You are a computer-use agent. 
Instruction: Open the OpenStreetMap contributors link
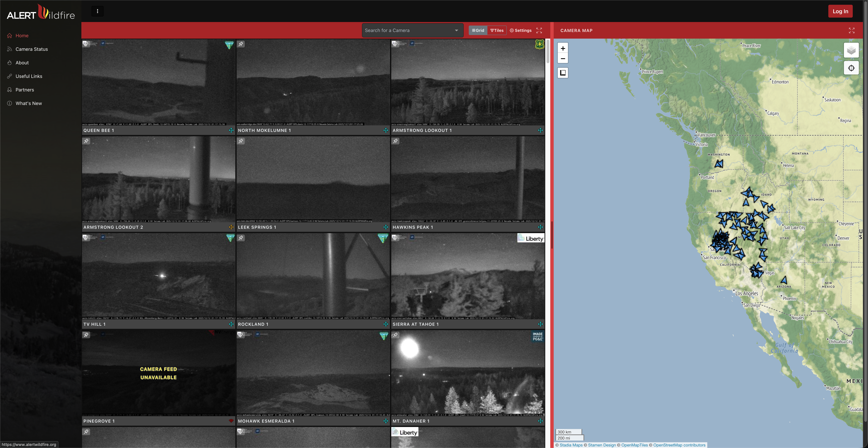(679, 445)
